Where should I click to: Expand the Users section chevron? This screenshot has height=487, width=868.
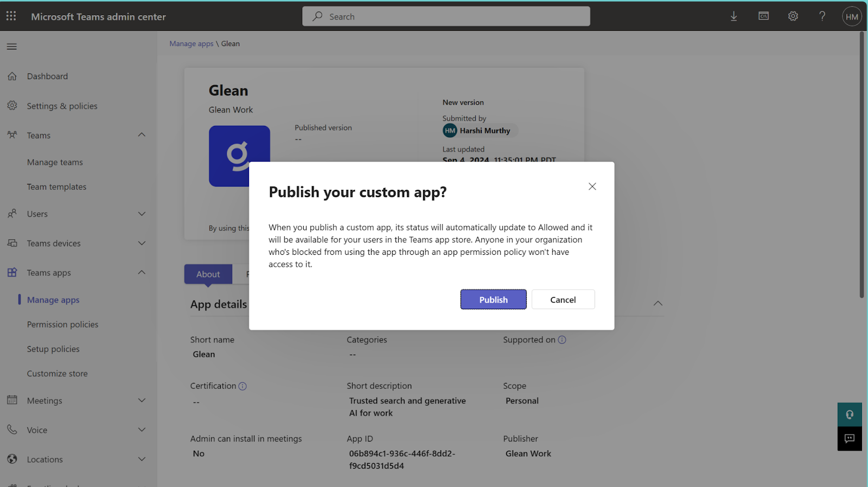pyautogui.click(x=142, y=214)
